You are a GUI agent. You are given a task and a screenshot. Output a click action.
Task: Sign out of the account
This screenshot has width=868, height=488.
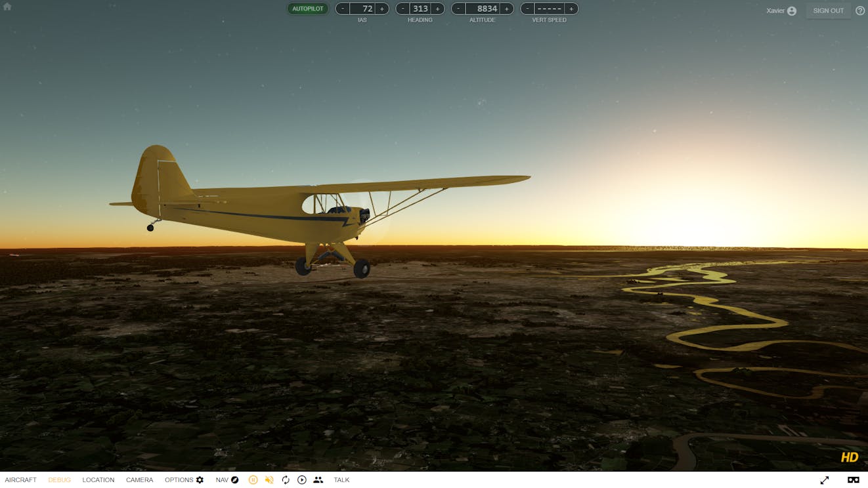click(828, 10)
